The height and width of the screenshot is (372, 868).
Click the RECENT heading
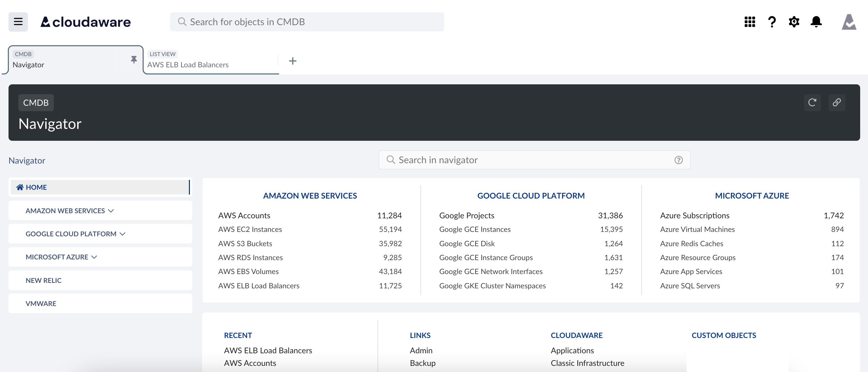coord(238,335)
